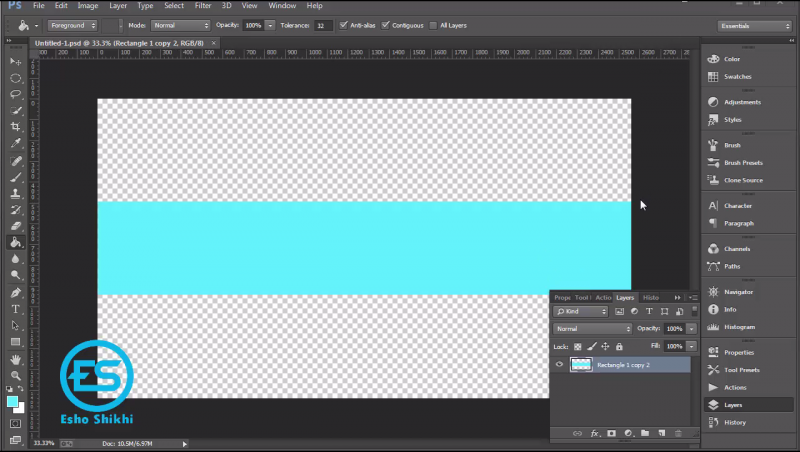This screenshot has width=800, height=452.
Task: Switch to the Actio tab
Action: 603,297
